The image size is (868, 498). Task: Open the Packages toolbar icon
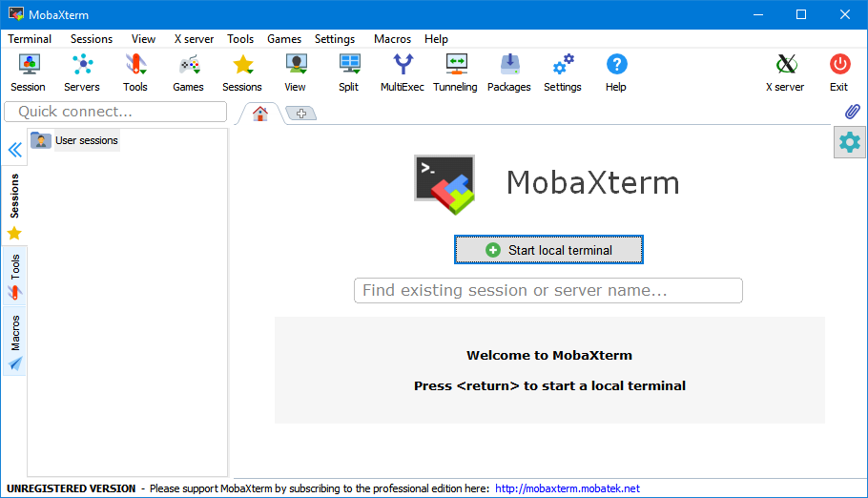pos(509,73)
